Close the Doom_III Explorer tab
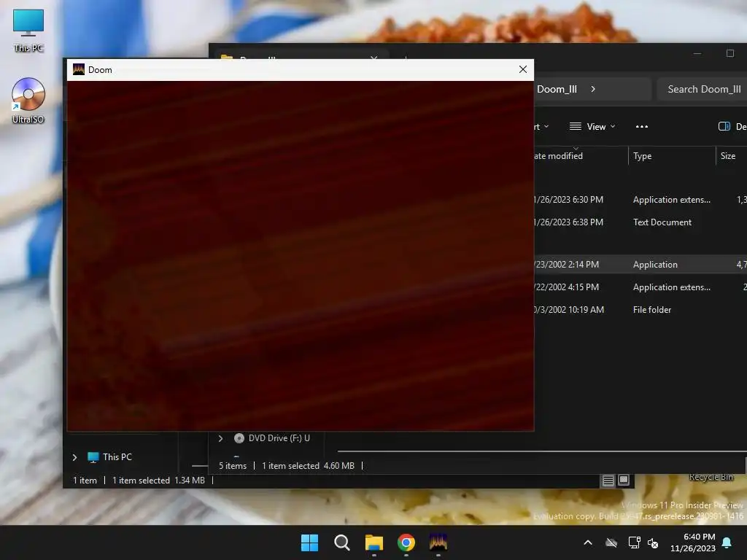 [374, 58]
